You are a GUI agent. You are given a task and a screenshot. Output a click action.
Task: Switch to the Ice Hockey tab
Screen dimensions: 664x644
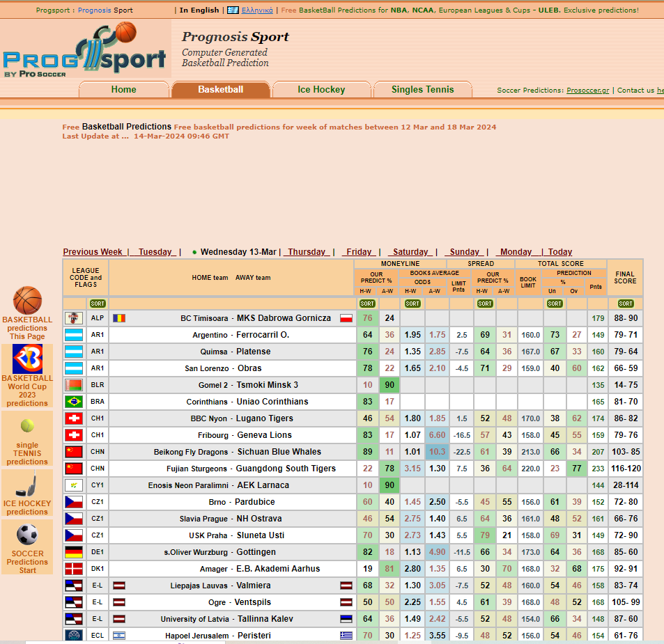[321, 90]
